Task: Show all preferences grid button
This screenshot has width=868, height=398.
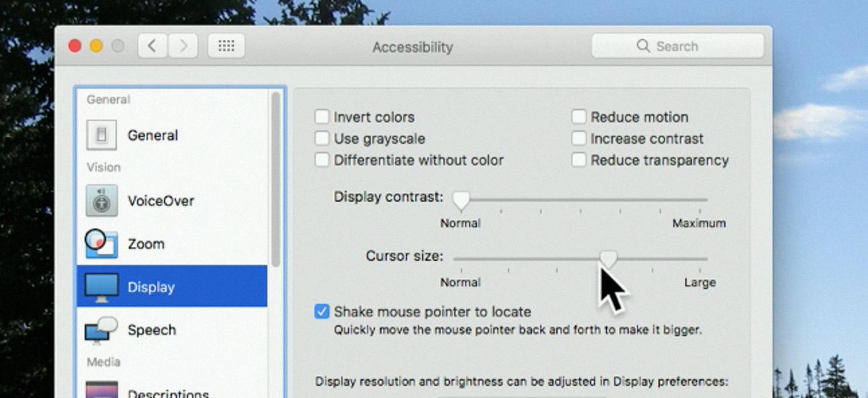Action: click(226, 46)
